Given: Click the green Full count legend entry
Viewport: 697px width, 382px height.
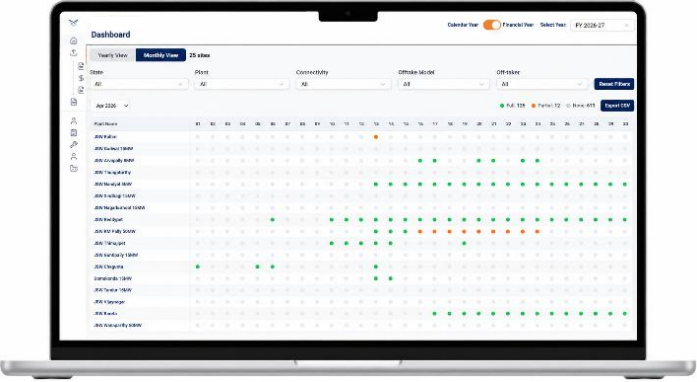Looking at the screenshot, I should 513,106.
